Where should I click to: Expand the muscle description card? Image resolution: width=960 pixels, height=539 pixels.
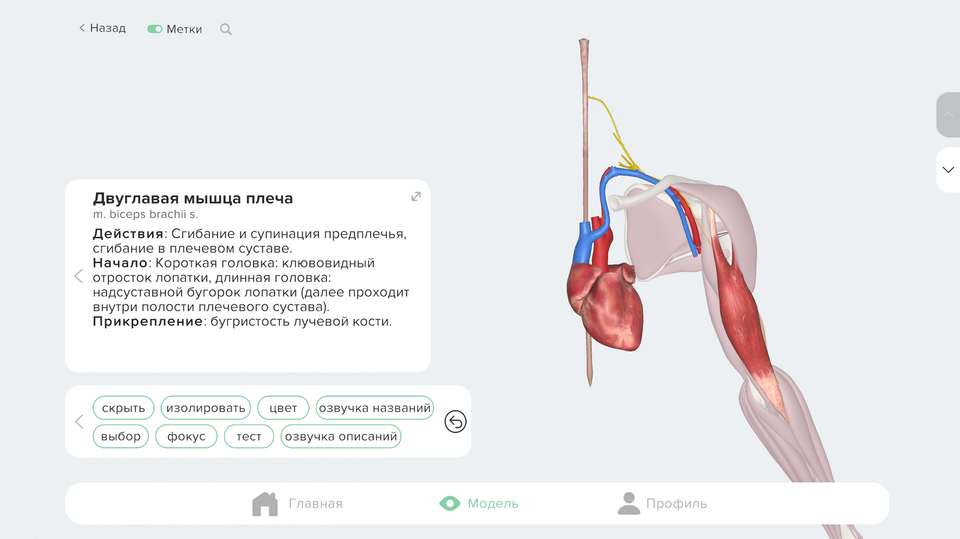click(416, 196)
